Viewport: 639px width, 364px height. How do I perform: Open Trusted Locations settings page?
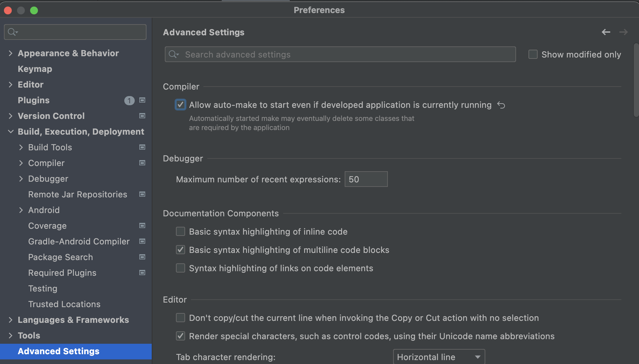(x=64, y=304)
